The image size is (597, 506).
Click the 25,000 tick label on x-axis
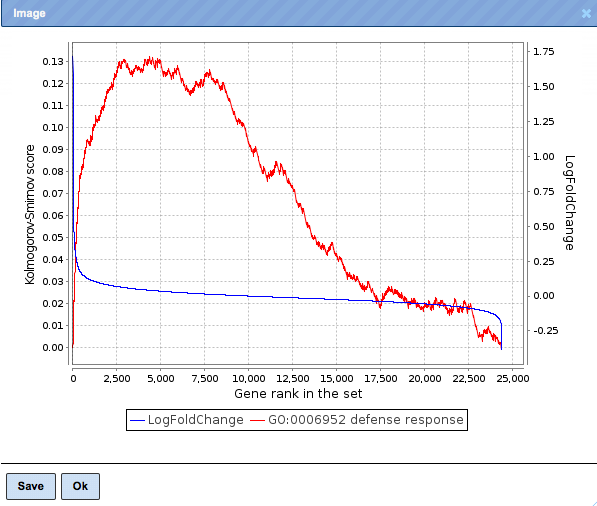[x=513, y=378]
